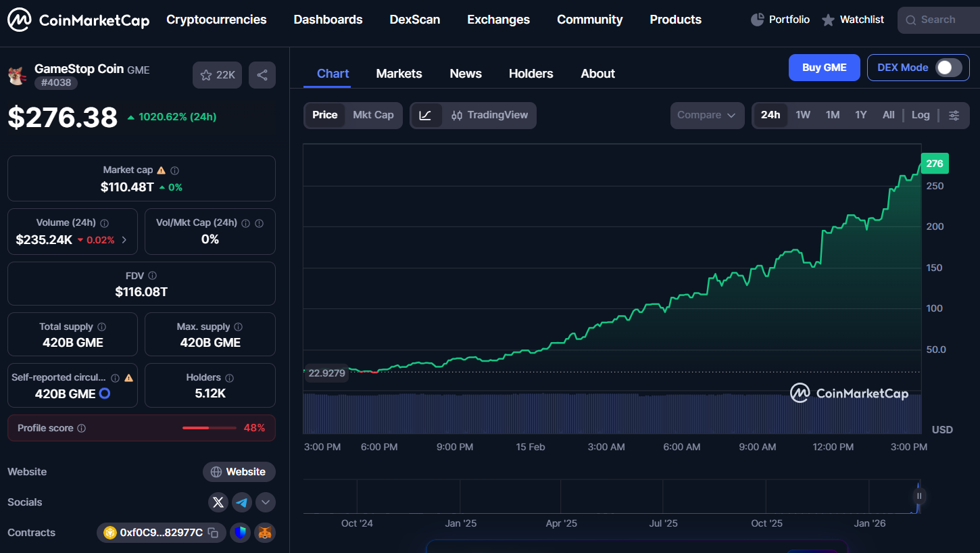Focus the Search input field
980x553 pixels.
pos(941,20)
